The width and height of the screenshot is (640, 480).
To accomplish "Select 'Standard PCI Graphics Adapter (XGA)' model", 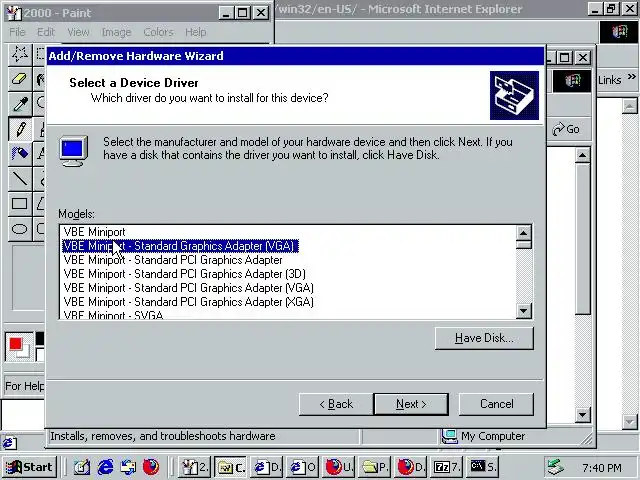I will 189,302.
